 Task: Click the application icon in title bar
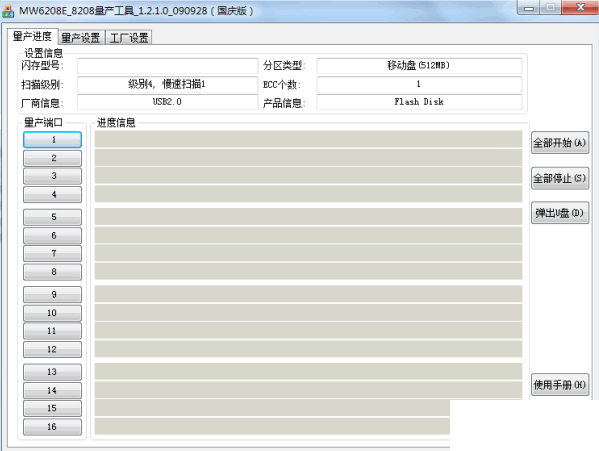[x=8, y=11]
